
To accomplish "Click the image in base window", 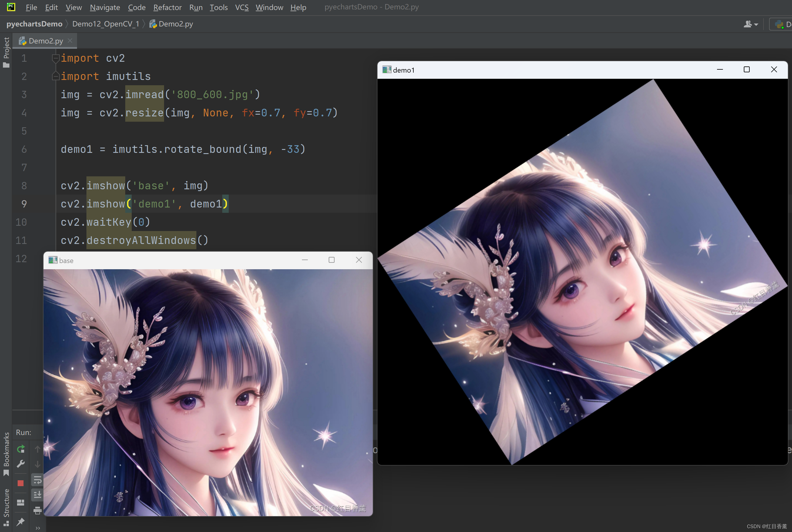I will (x=208, y=393).
